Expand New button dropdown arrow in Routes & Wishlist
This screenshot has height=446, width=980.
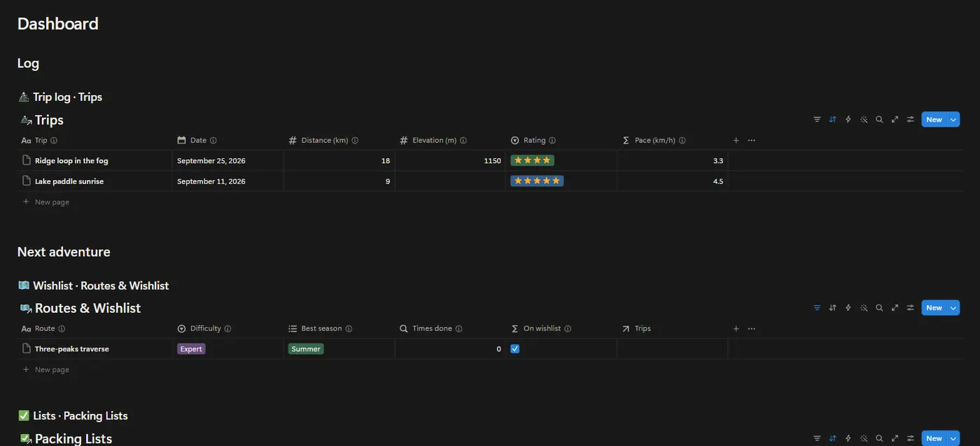point(953,308)
